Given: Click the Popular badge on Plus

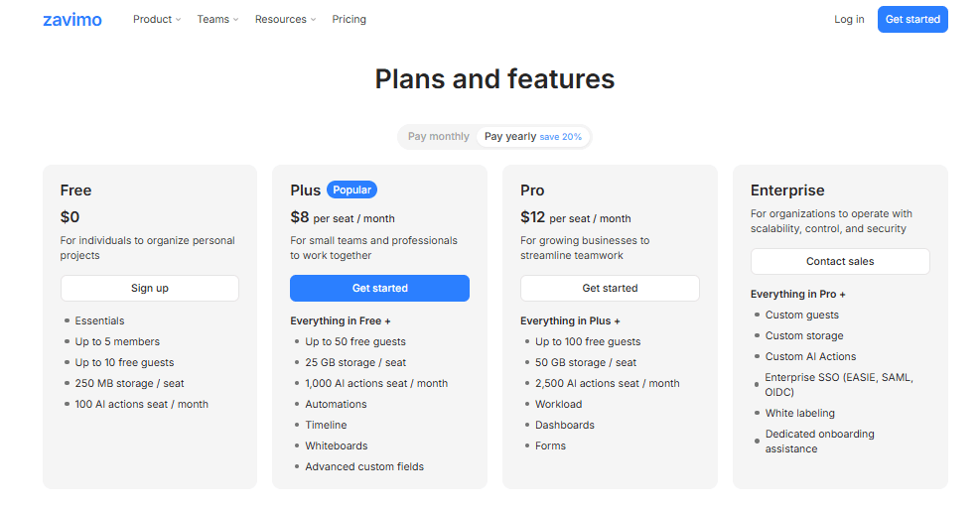Looking at the screenshot, I should pos(351,190).
